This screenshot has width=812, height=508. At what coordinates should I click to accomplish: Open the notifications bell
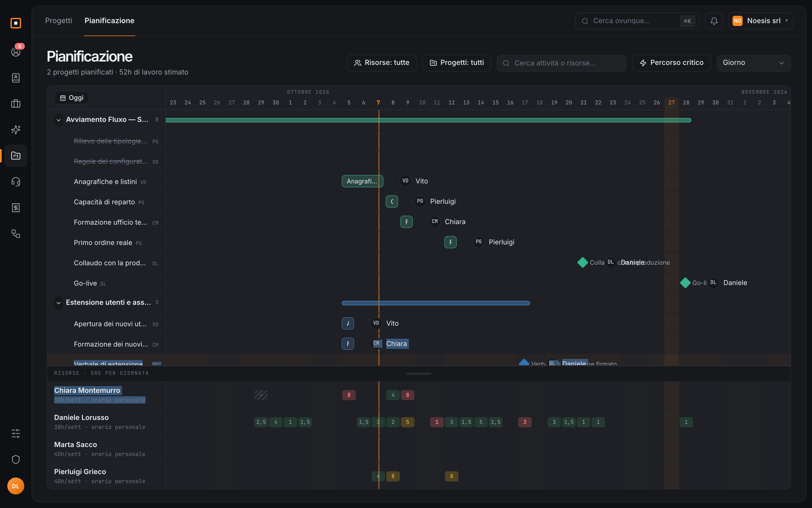(x=714, y=21)
